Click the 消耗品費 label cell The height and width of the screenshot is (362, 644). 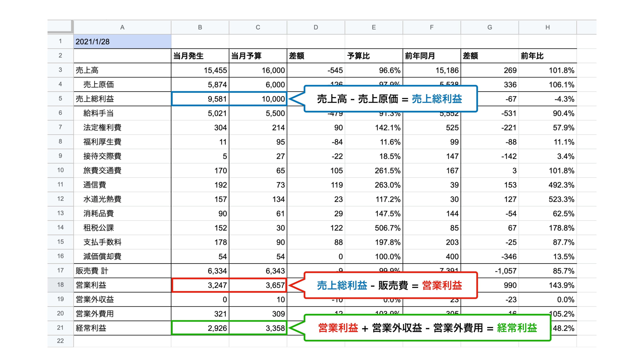click(122, 213)
